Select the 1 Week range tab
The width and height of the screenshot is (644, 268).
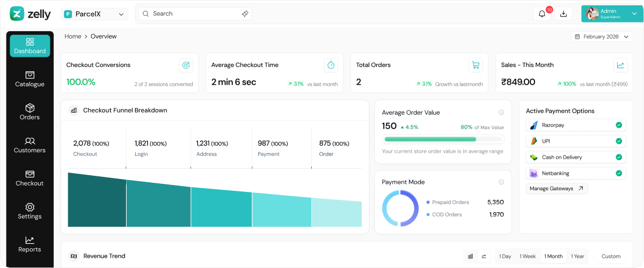point(528,256)
